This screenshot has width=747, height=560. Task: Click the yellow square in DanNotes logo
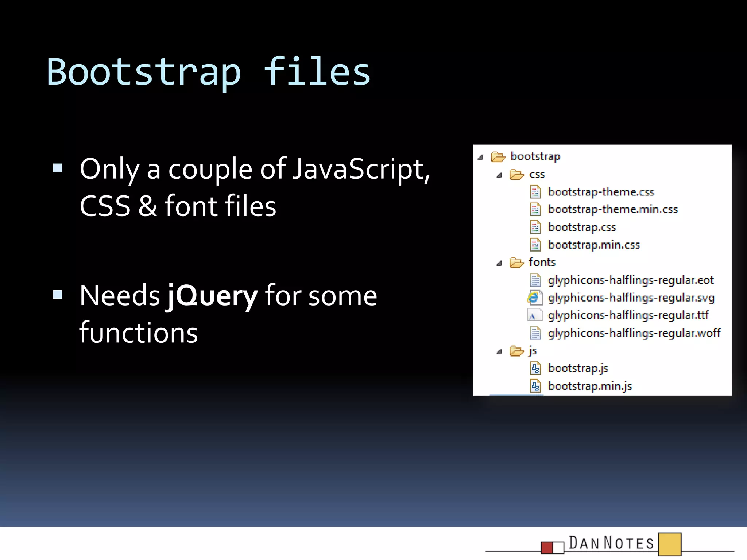[670, 544]
